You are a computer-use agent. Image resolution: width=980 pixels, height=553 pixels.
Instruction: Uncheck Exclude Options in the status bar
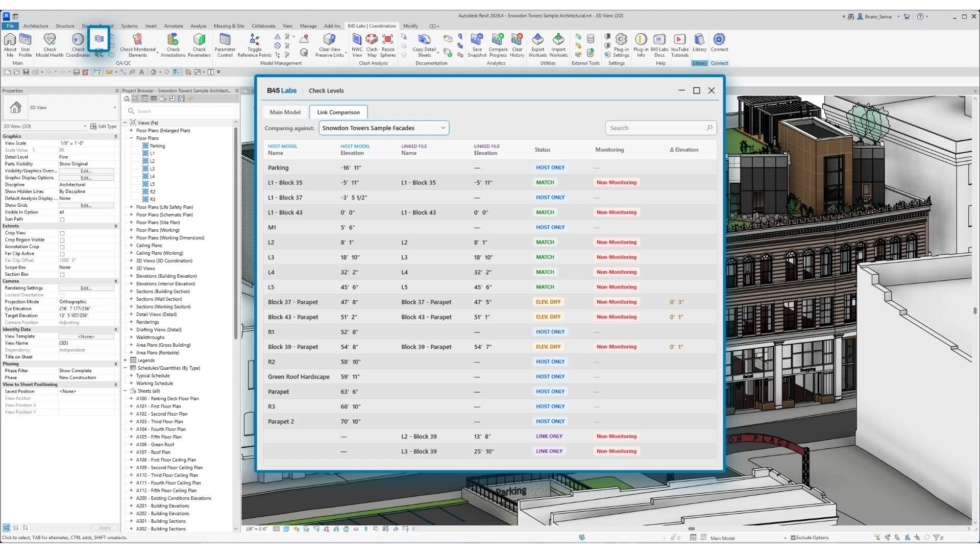click(793, 538)
